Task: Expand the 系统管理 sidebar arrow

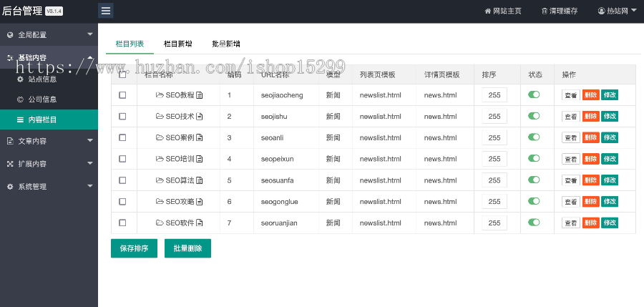Action: pos(90,186)
